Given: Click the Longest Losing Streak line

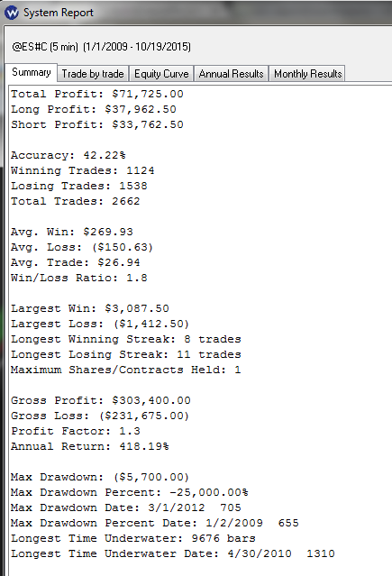Looking at the screenshot, I should tap(126, 354).
